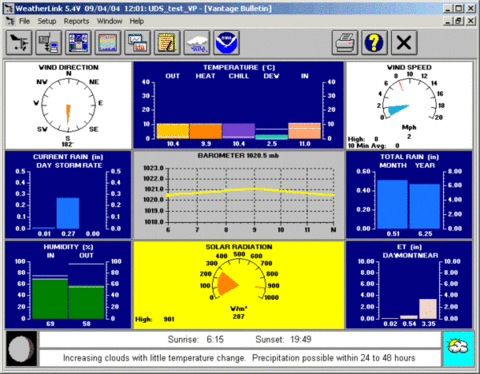Click the weather station toolbar icon
The height and width of the screenshot is (374, 480).
point(19,42)
